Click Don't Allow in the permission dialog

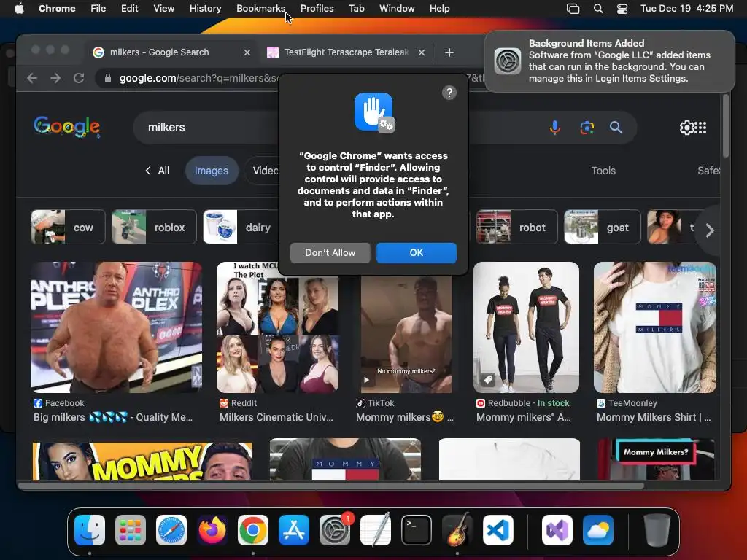click(x=330, y=253)
